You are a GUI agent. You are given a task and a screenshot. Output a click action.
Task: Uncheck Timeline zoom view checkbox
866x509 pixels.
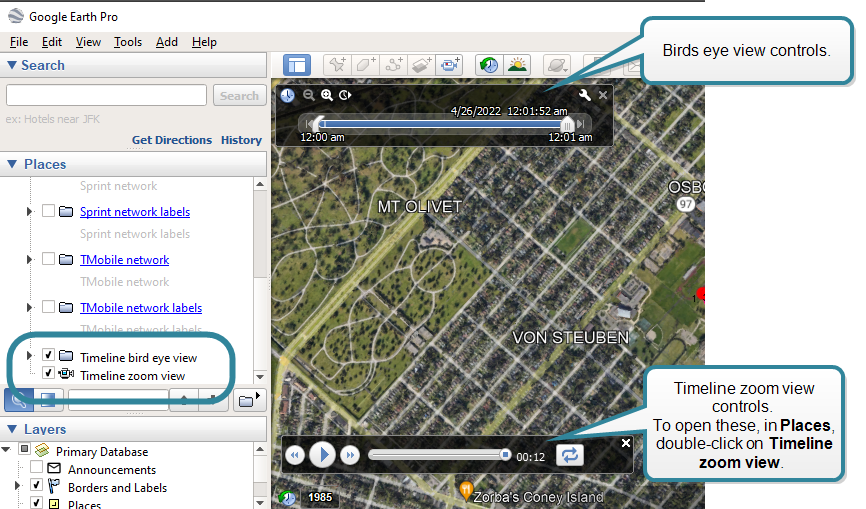[48, 374]
